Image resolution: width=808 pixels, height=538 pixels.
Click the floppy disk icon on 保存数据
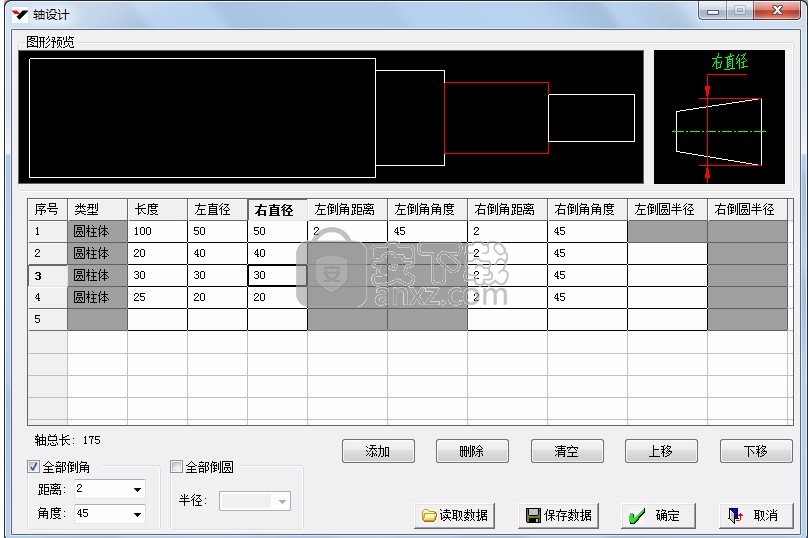click(x=534, y=516)
